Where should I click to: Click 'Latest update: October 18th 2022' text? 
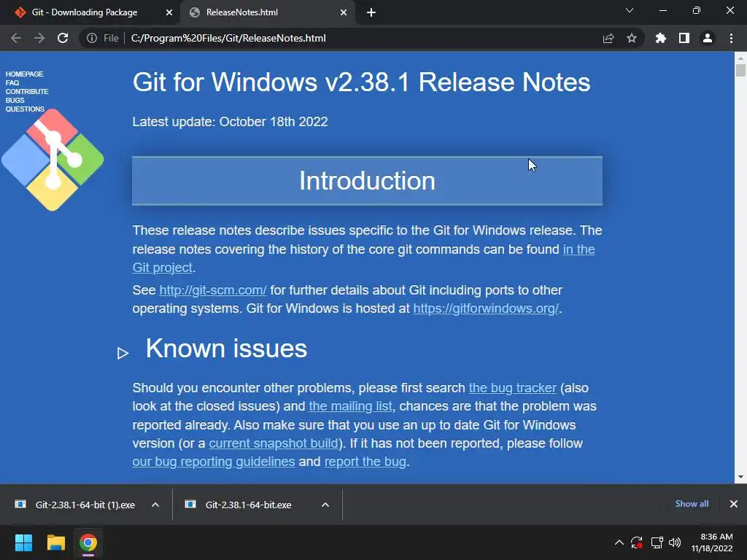coord(230,122)
